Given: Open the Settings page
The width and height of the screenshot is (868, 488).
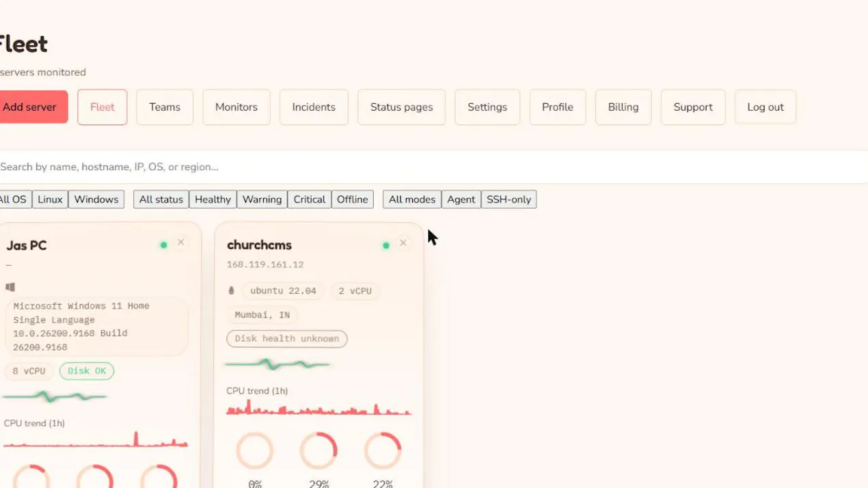Looking at the screenshot, I should (487, 107).
